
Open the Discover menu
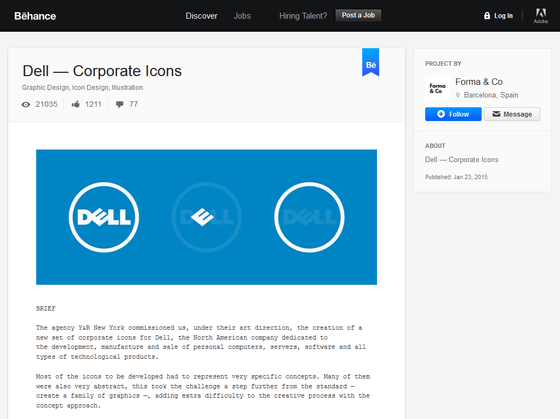coord(201,16)
